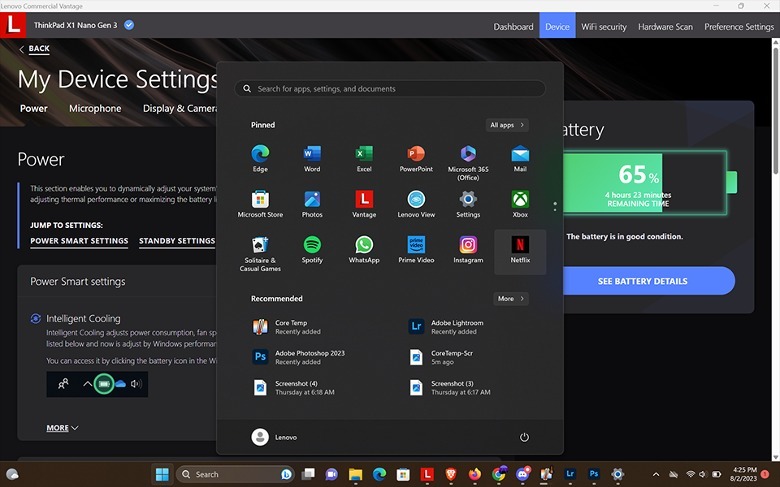
Task: Open File Explorer from taskbar
Action: 355,474
